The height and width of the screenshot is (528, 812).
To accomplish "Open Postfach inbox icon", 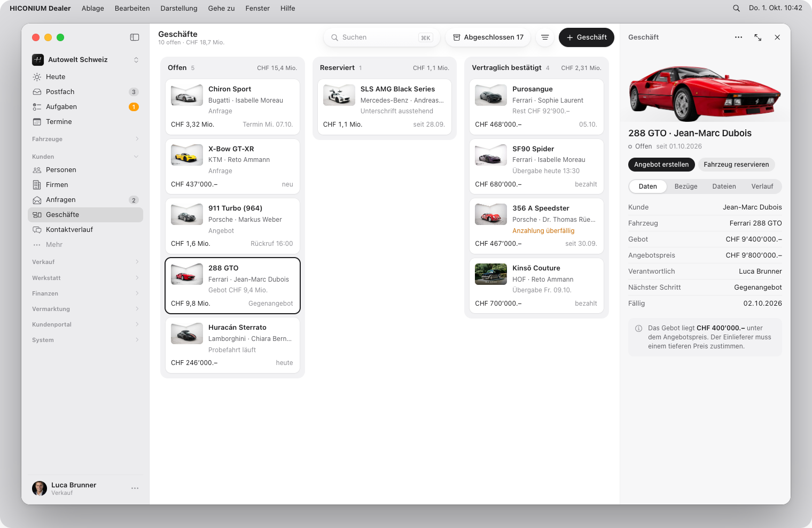I will (37, 92).
